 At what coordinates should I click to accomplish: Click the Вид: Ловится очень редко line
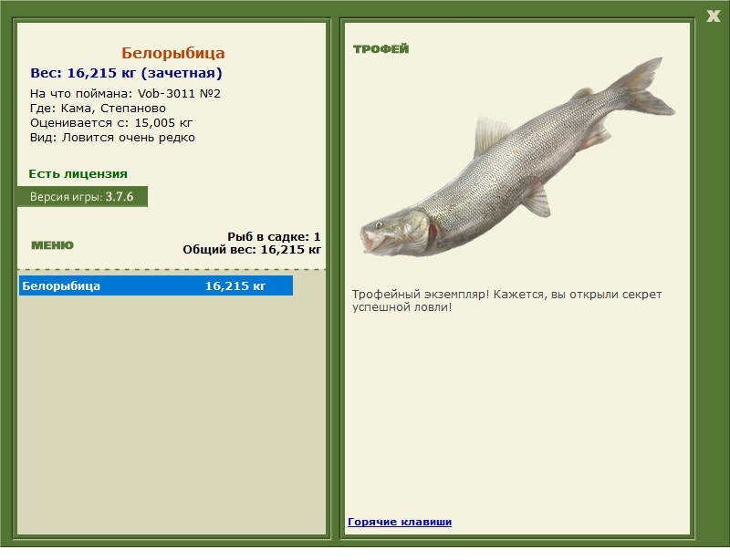[112, 138]
